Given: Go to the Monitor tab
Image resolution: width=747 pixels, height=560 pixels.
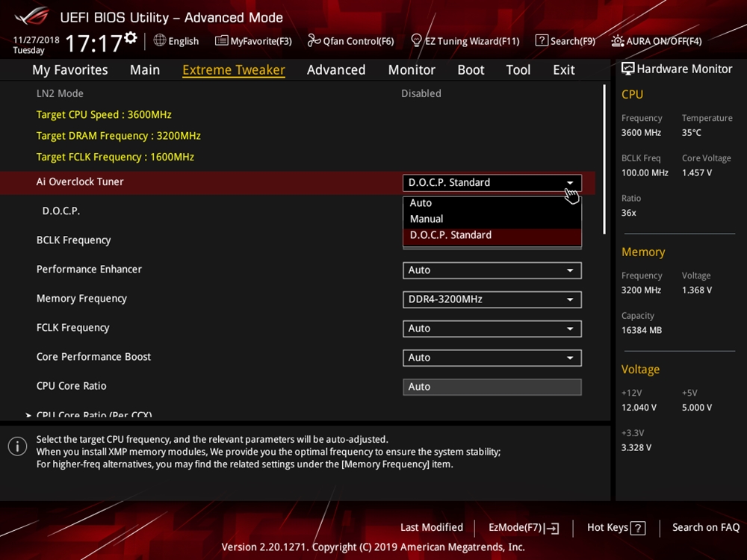Looking at the screenshot, I should (x=412, y=69).
